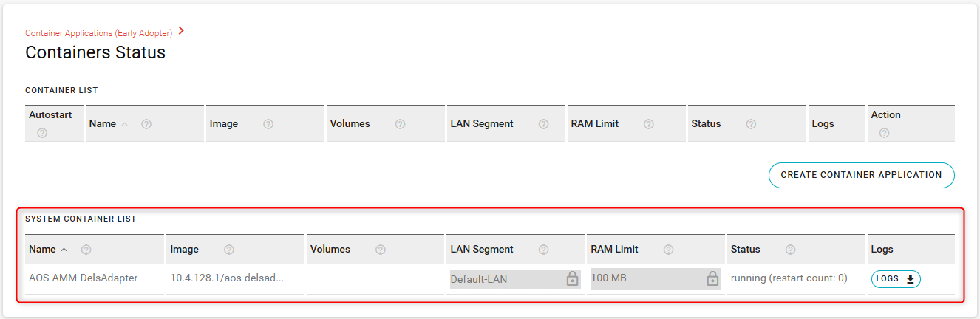Toggle Name sort arrow in Container List
The height and width of the screenshot is (319, 980).
124,124
